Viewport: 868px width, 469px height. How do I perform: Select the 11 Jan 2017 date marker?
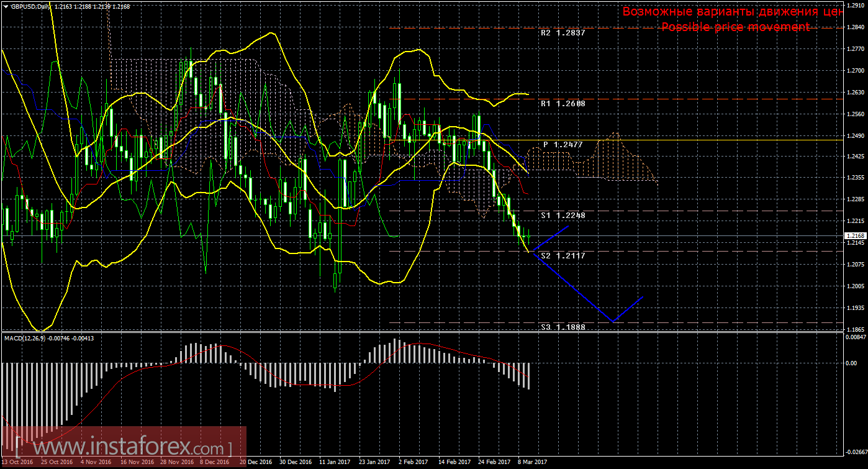pyautogui.click(x=335, y=462)
